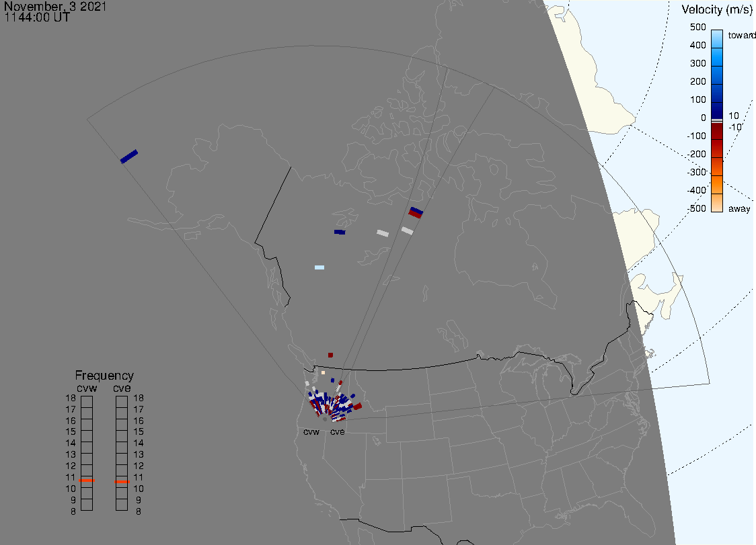Click "14" on the cvw frequency scale
Screen dimensions: 756x545
tap(71, 444)
